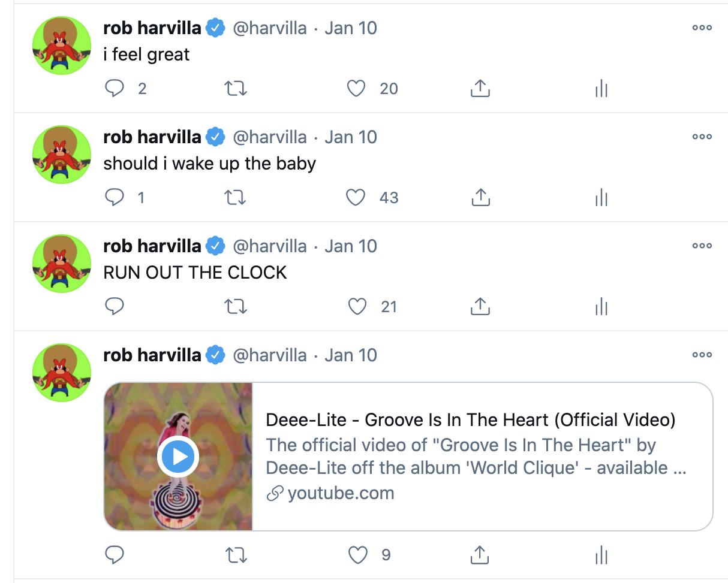Share the Deee-Lite video tweet
The height and width of the screenshot is (583, 728).
480,555
